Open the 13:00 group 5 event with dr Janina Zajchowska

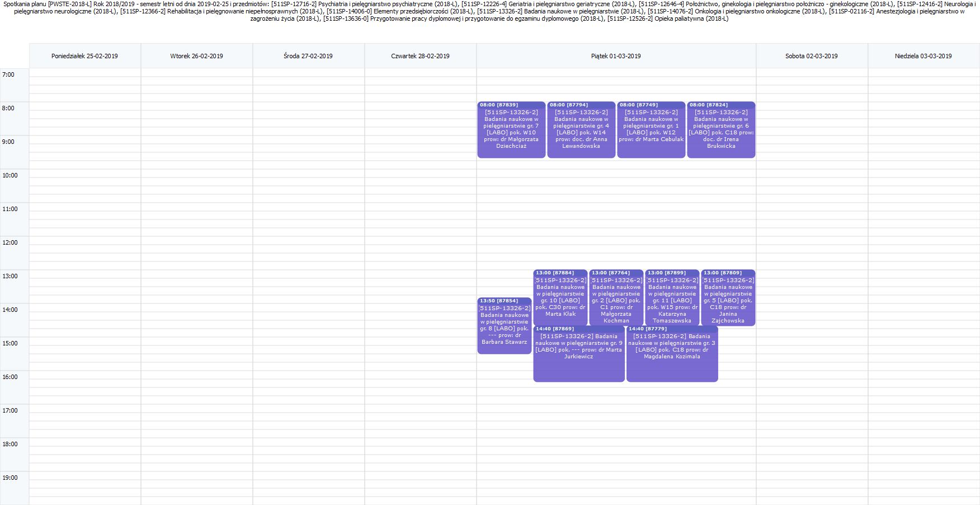(x=728, y=298)
